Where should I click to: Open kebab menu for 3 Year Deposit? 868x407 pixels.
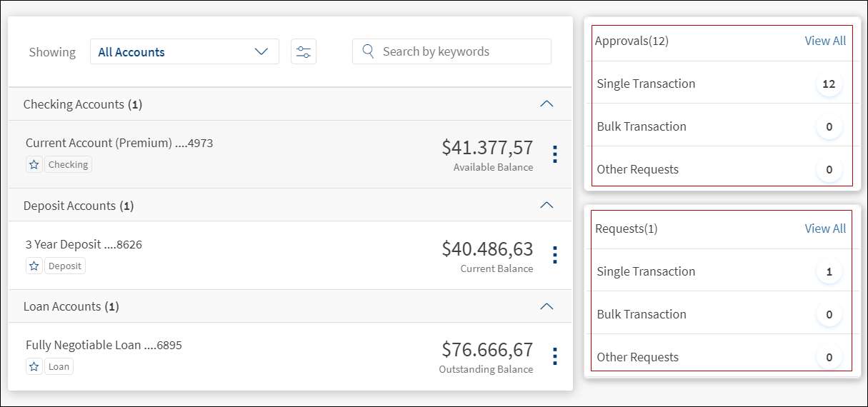pyautogui.click(x=554, y=255)
